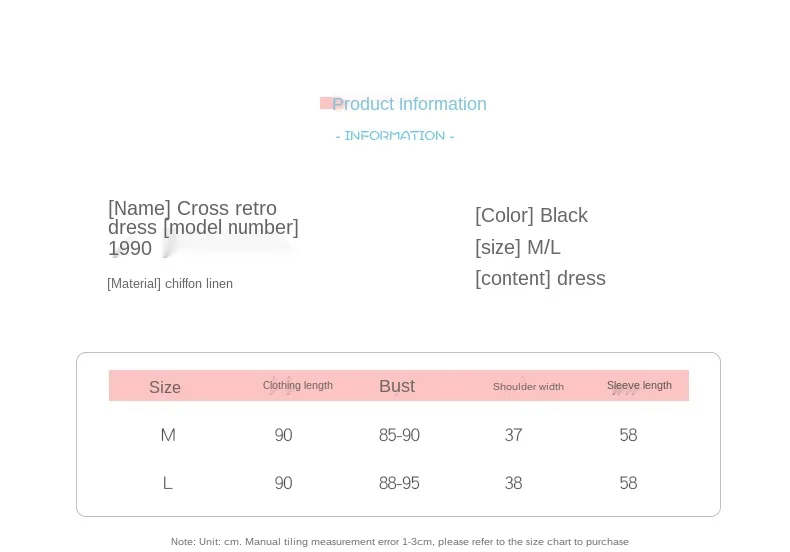The height and width of the screenshot is (552, 790).
Task: Click the Clothing length column header
Action: 298,385
